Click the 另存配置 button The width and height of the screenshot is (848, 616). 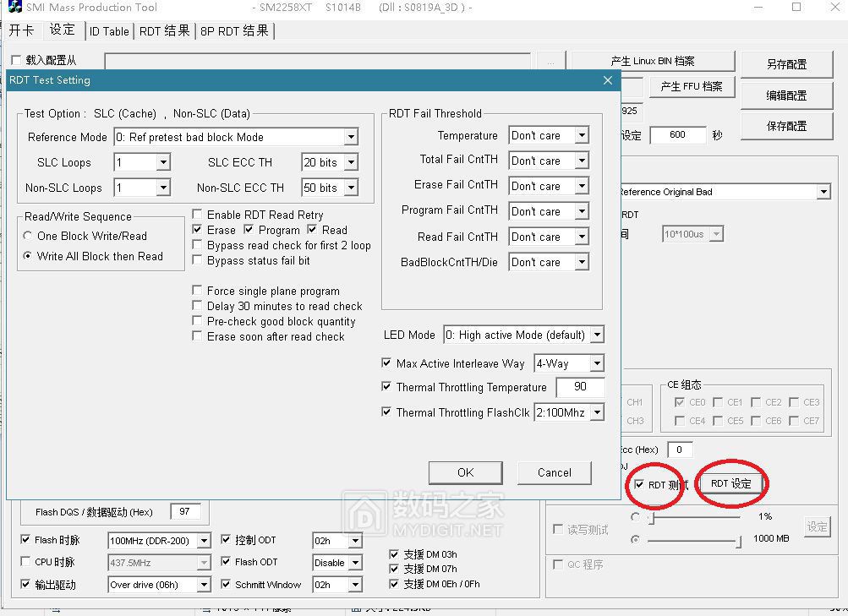[x=786, y=64]
